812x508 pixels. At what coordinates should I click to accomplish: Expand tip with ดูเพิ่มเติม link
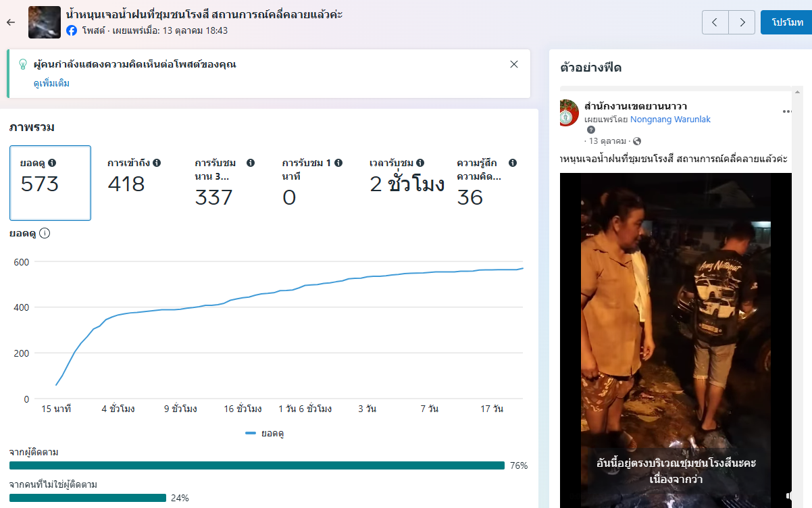[51, 84]
